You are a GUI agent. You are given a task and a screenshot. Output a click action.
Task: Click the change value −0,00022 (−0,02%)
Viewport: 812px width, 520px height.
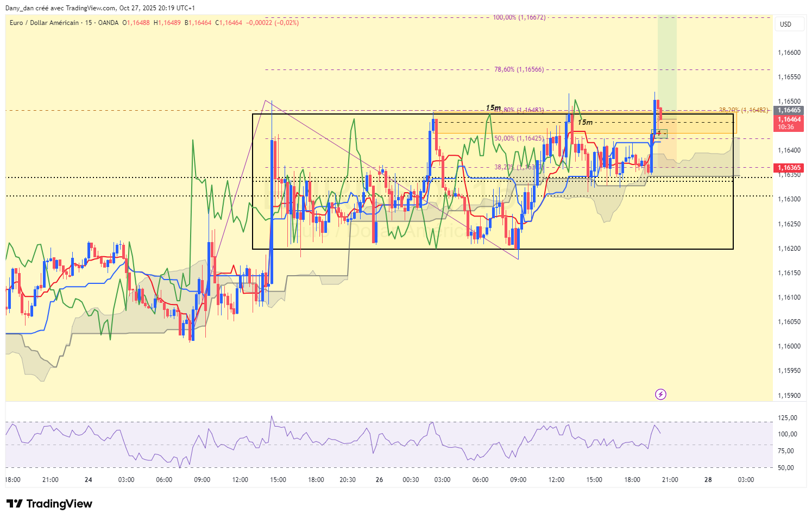[x=272, y=23]
